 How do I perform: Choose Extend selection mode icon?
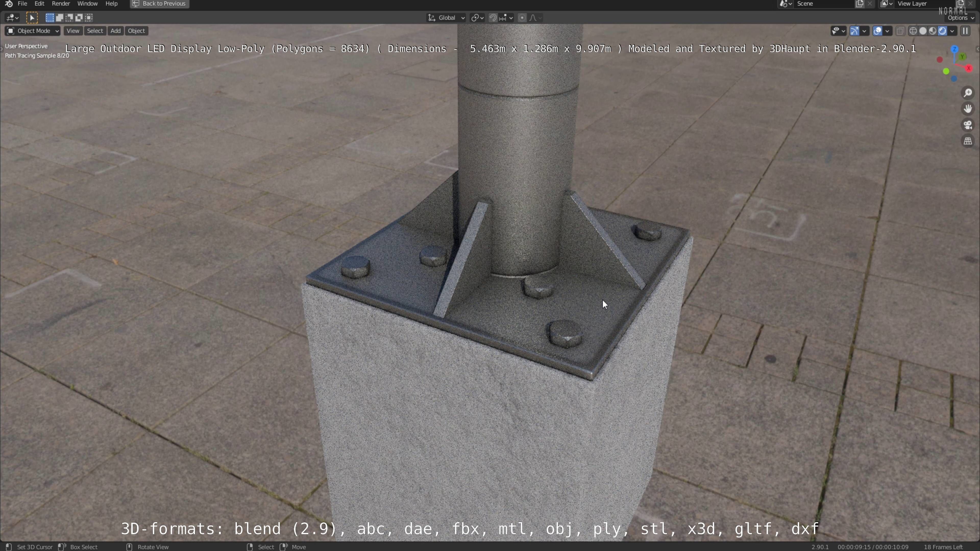tap(60, 18)
